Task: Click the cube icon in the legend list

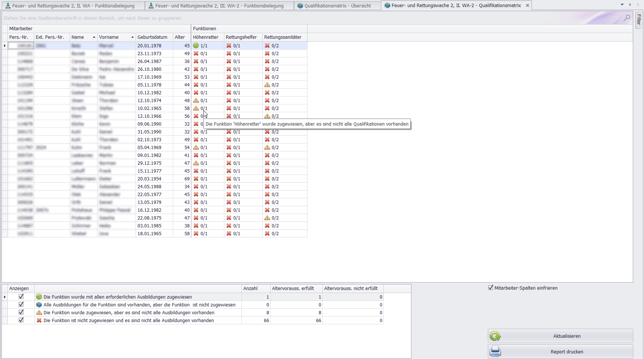Action: [39, 305]
